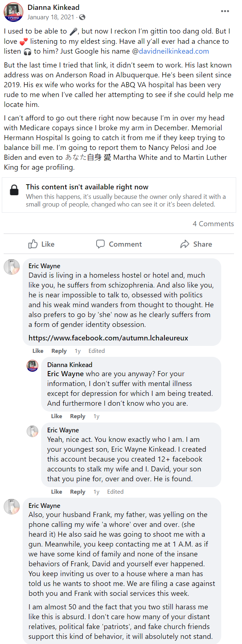Click the January 18, 2021 post timestamp

pos(50,17)
